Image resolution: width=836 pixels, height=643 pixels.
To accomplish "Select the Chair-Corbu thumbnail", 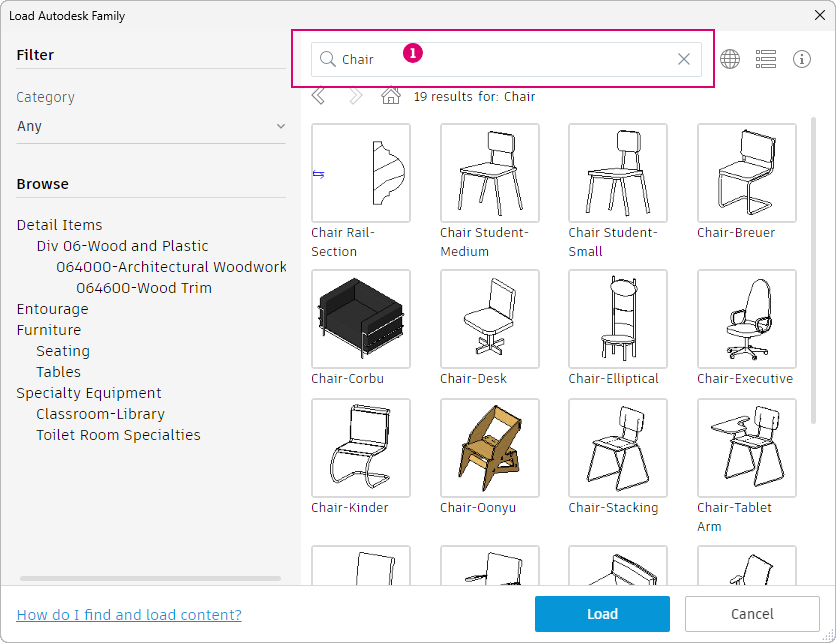I will (x=361, y=319).
